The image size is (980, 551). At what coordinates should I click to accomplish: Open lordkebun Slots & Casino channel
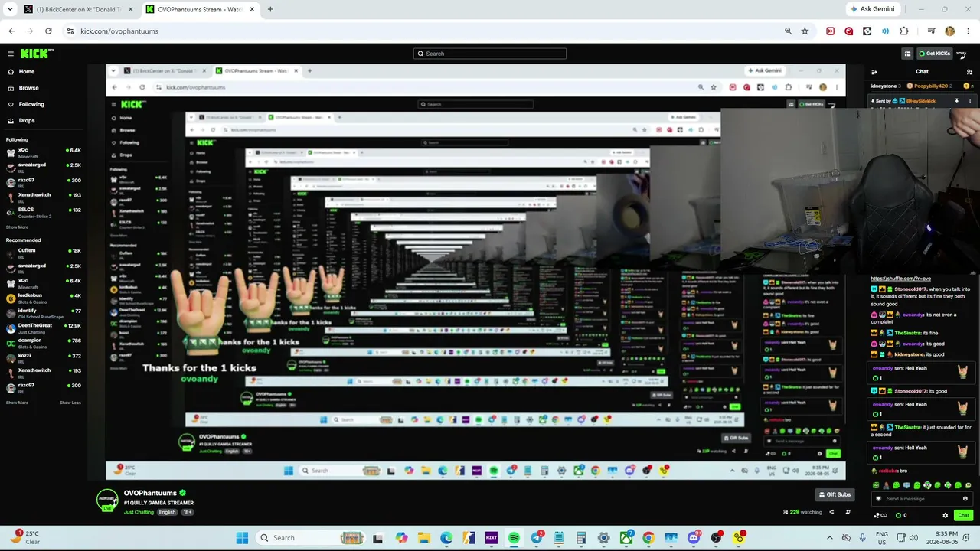[x=44, y=298]
